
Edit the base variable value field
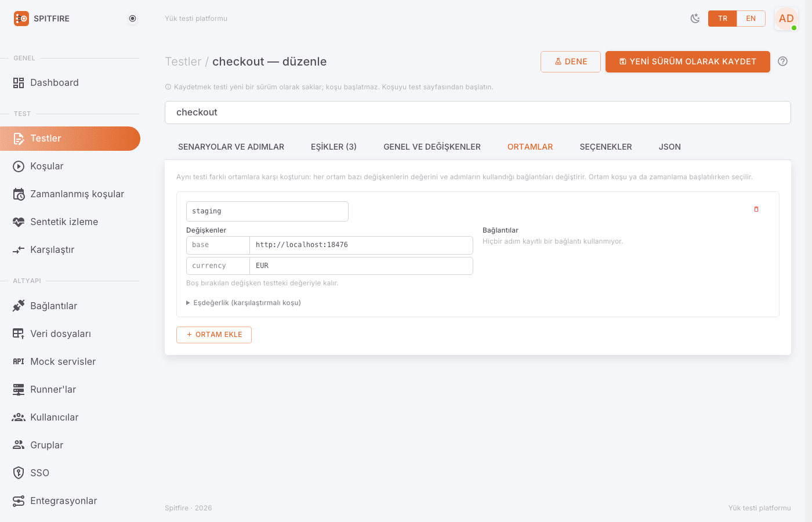pyautogui.click(x=361, y=245)
